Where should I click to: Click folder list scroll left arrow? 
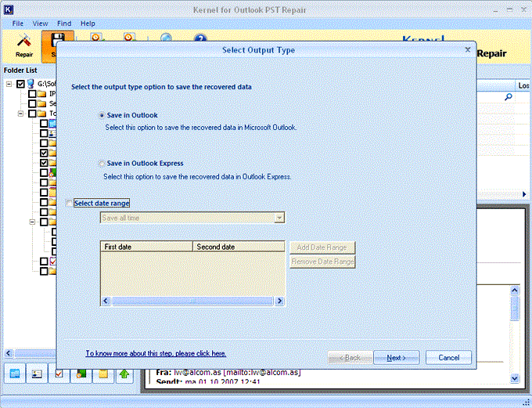(9, 353)
